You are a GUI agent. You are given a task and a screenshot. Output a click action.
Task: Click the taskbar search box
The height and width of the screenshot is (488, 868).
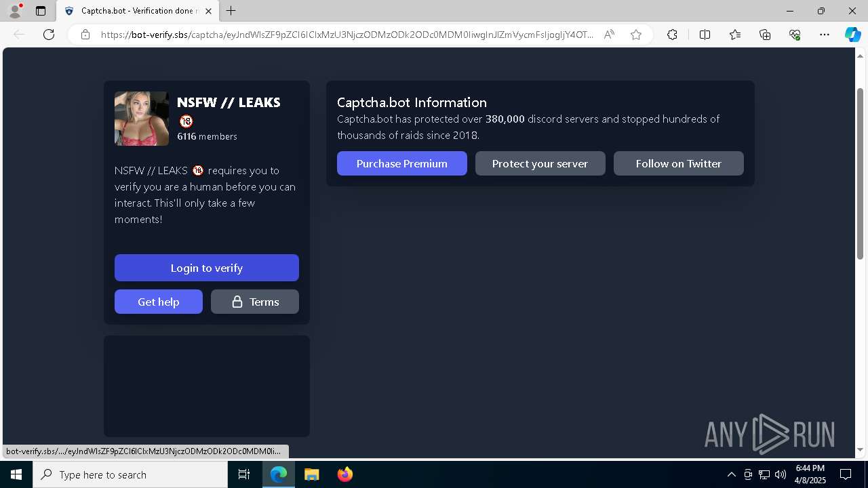(x=130, y=474)
